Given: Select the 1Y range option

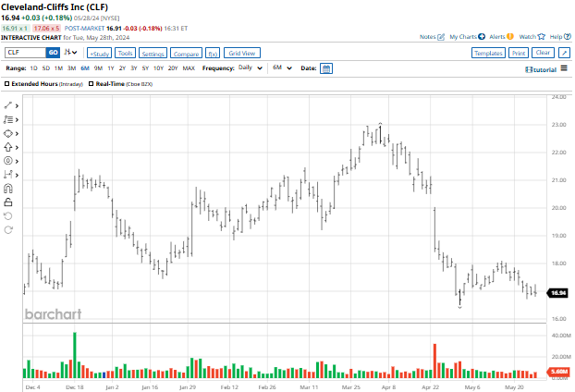Looking at the screenshot, I should pos(112,68).
